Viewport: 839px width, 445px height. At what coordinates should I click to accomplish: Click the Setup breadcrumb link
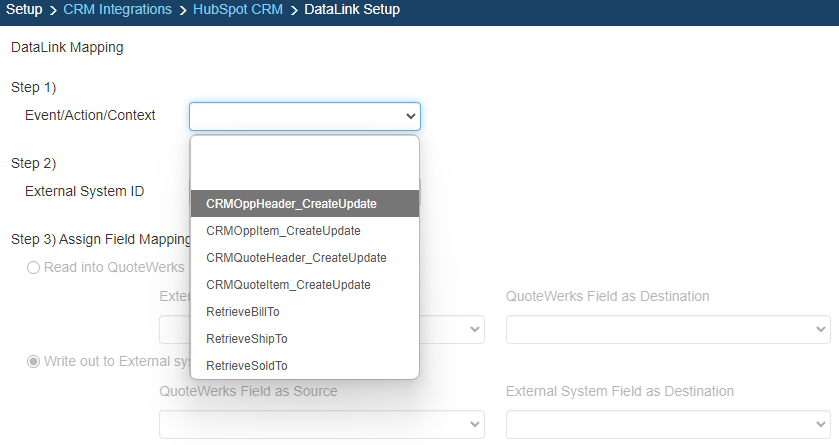pyautogui.click(x=24, y=10)
